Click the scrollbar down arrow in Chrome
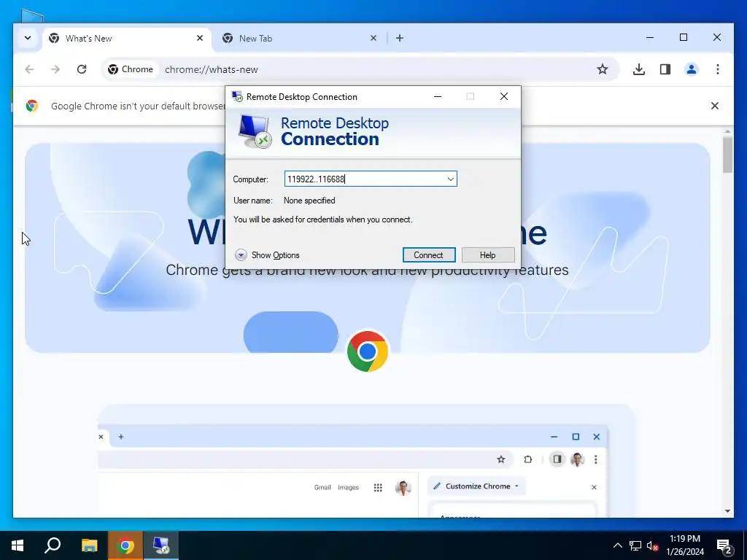Viewport: 747px width, 560px height. 727,511
